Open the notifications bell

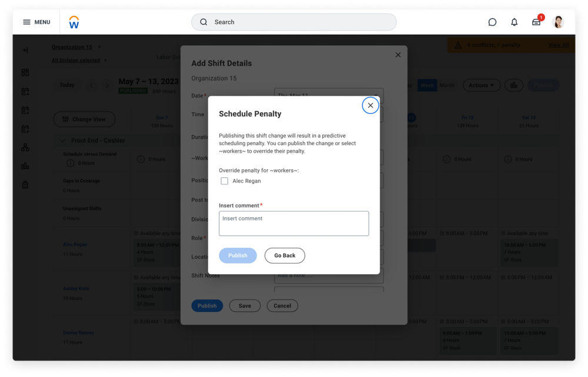[x=514, y=22]
